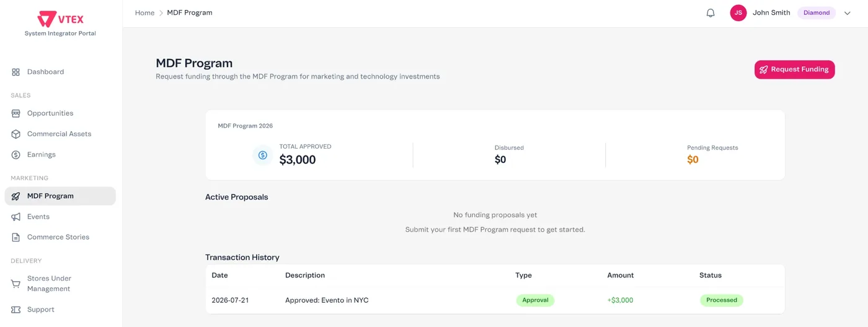
Task: Click the "No funding proposals yet" message
Action: coord(495,215)
